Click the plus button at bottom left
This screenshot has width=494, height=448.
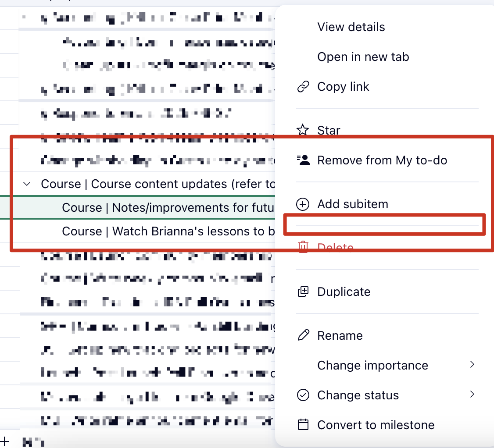point(5,441)
